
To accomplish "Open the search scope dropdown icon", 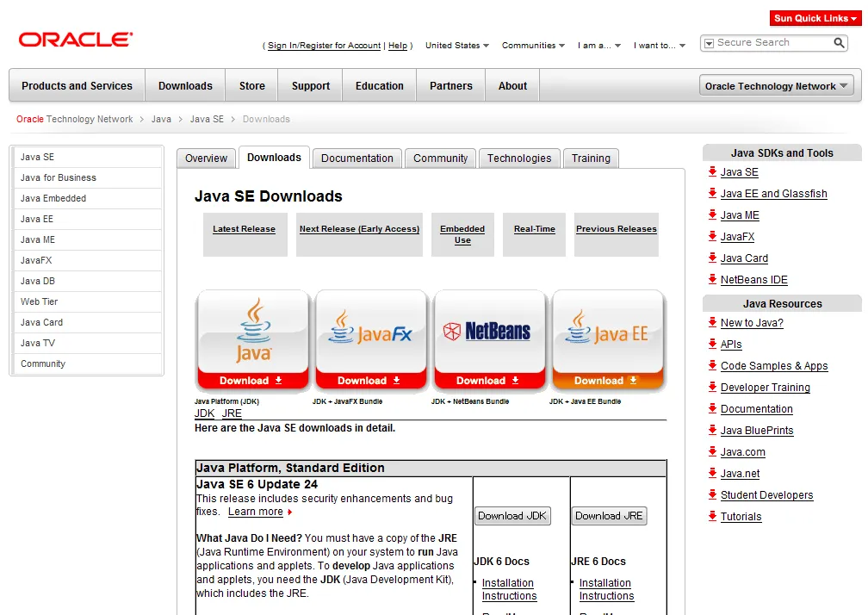I will click(709, 43).
